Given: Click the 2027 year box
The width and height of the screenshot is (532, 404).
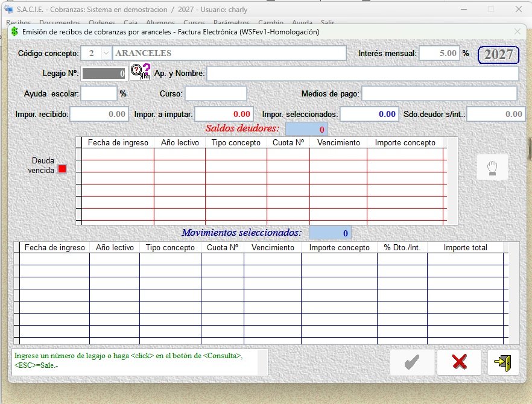Looking at the screenshot, I should tap(498, 55).
